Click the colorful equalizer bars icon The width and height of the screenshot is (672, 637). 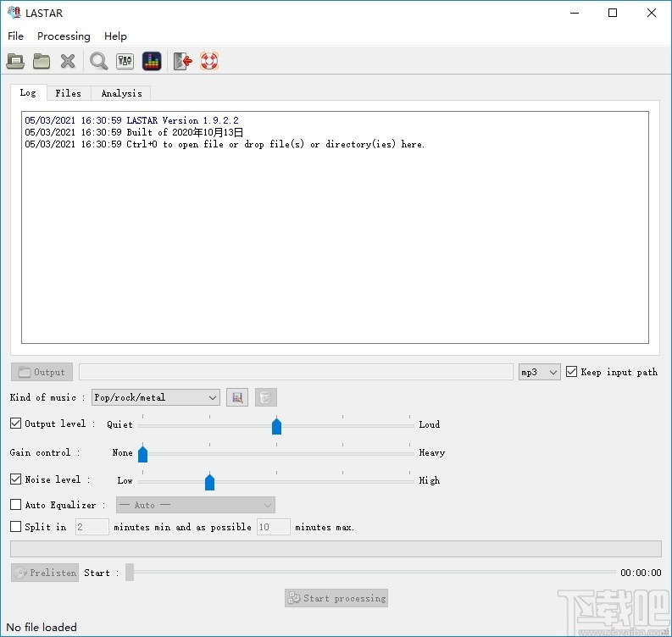coord(152,61)
